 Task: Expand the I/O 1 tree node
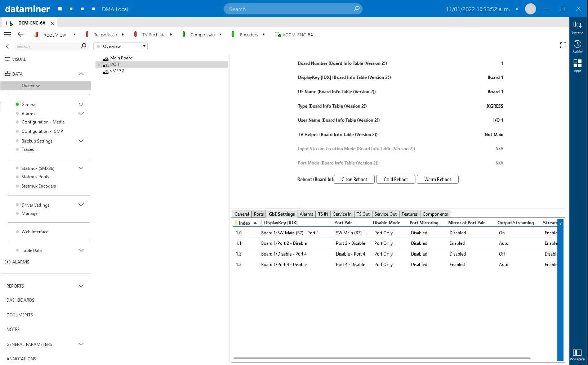(x=99, y=65)
